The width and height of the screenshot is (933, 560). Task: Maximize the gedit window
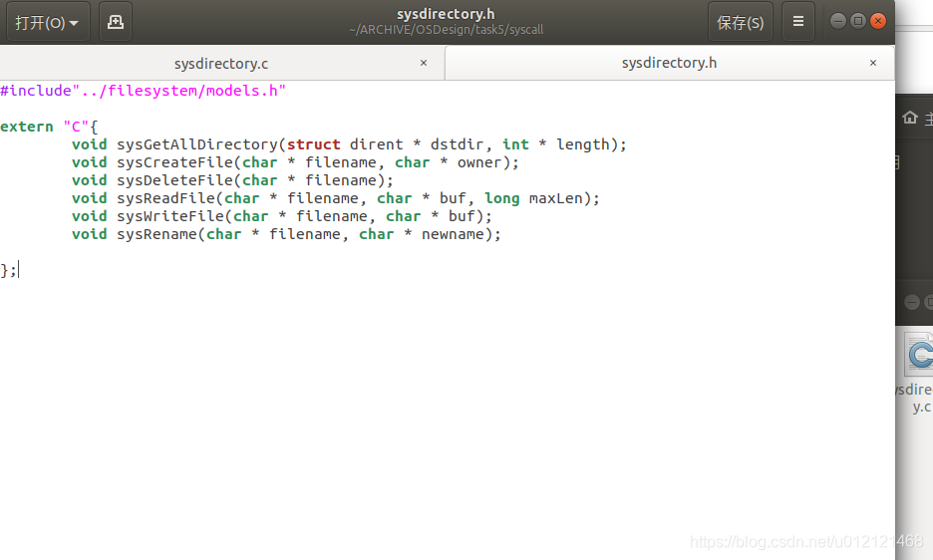858,22
